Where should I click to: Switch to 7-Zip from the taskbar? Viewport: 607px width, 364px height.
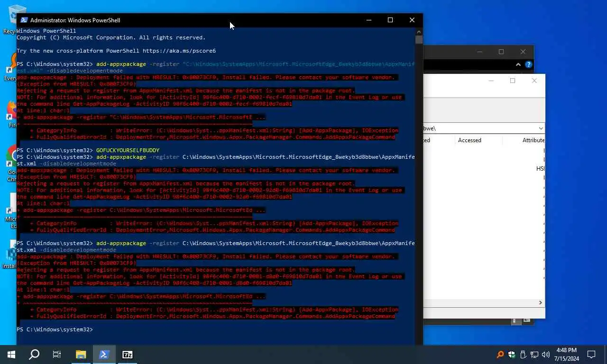click(128, 354)
